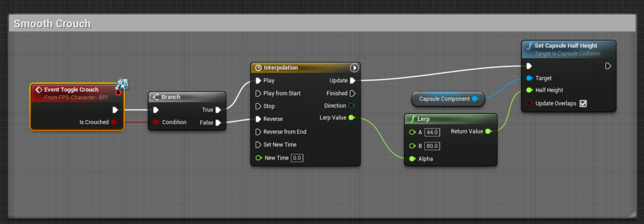Screen dimensions: 644x224
Task: Click the Branch node header icon
Action: pos(156,97)
